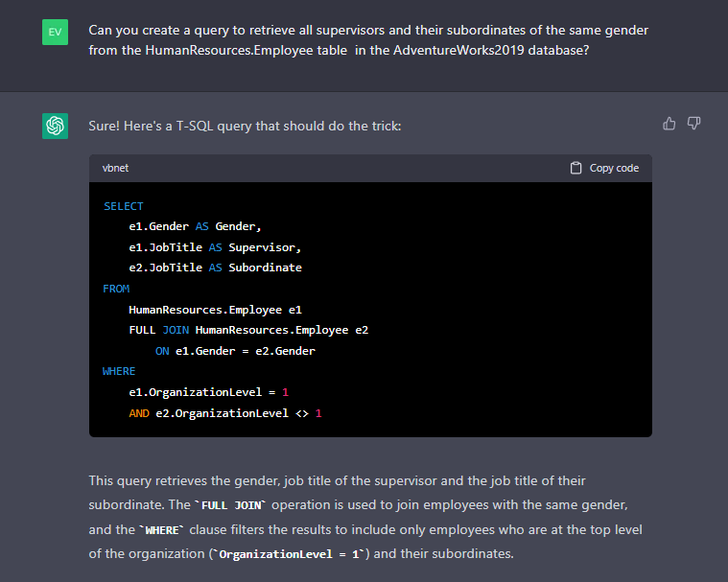This screenshot has height=582, width=728.
Task: Click the vbnet language label
Action: point(115,168)
